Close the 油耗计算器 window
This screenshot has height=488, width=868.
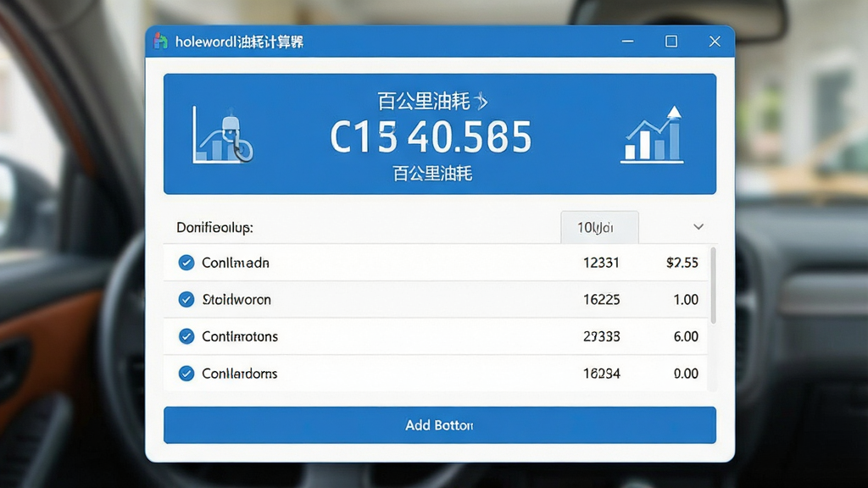tap(715, 42)
